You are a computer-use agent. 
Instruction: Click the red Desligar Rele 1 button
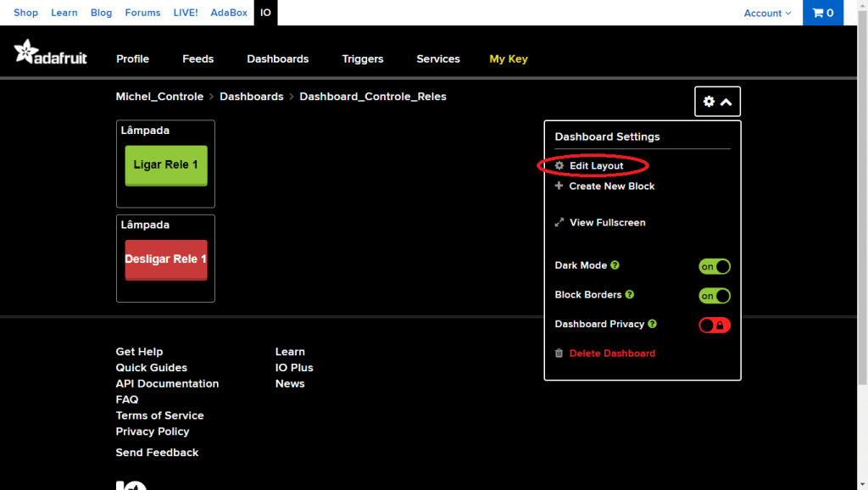(166, 259)
